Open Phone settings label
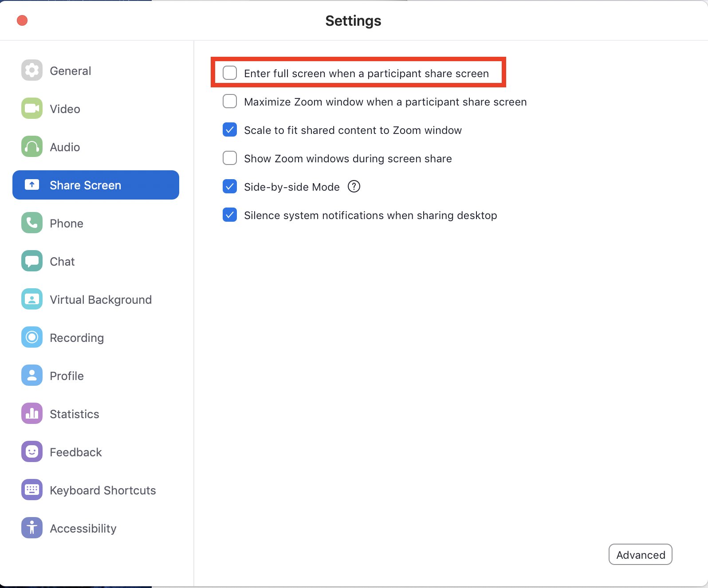Image resolution: width=708 pixels, height=588 pixels. pyautogui.click(x=67, y=223)
